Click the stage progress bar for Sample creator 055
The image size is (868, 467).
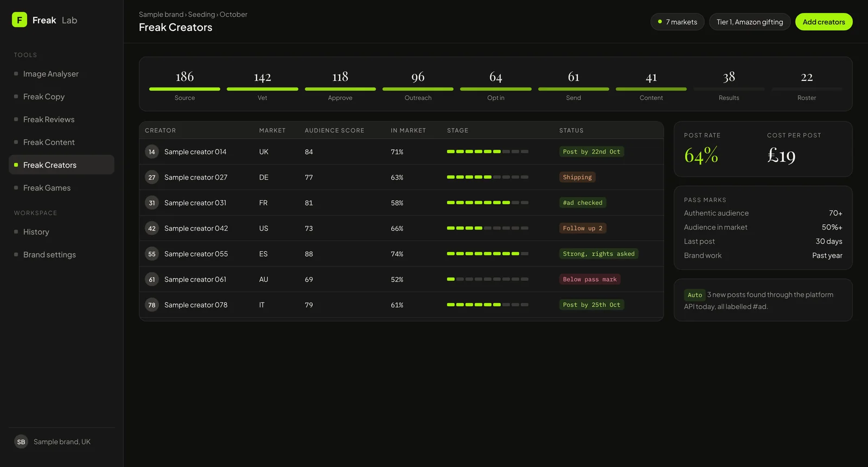pyautogui.click(x=488, y=254)
